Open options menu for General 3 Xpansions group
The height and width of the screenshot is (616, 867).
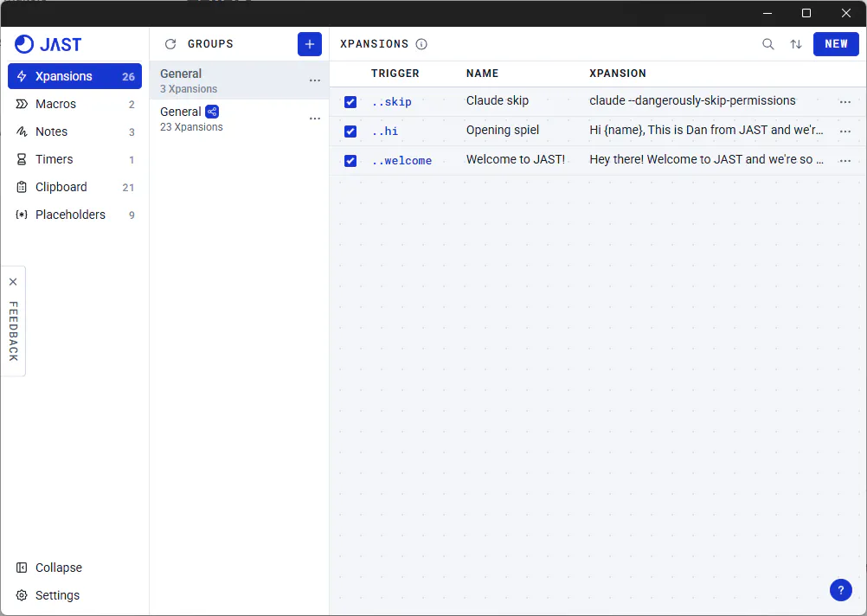tap(315, 80)
